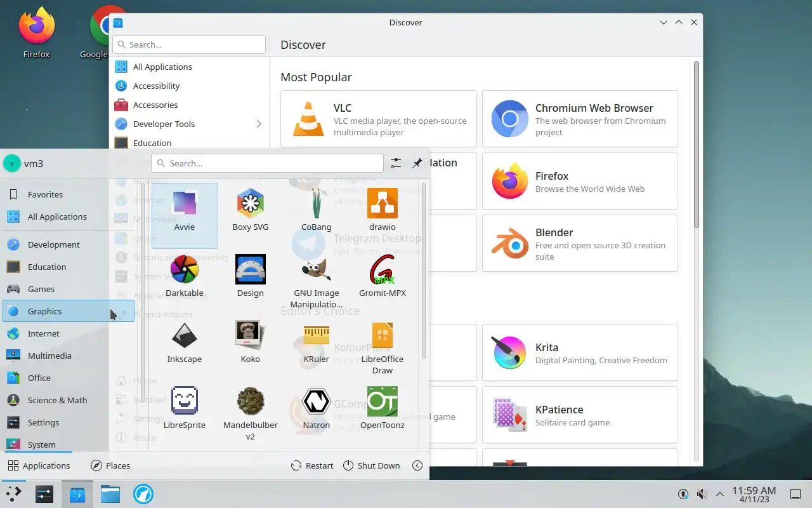This screenshot has width=812, height=508.
Task: Open System Settings from the taskbar
Action: coord(44,494)
